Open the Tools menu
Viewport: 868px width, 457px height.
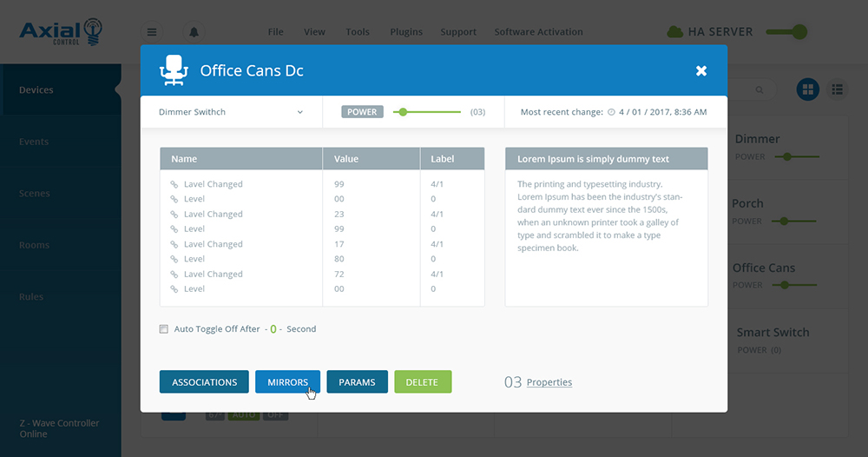pos(358,32)
